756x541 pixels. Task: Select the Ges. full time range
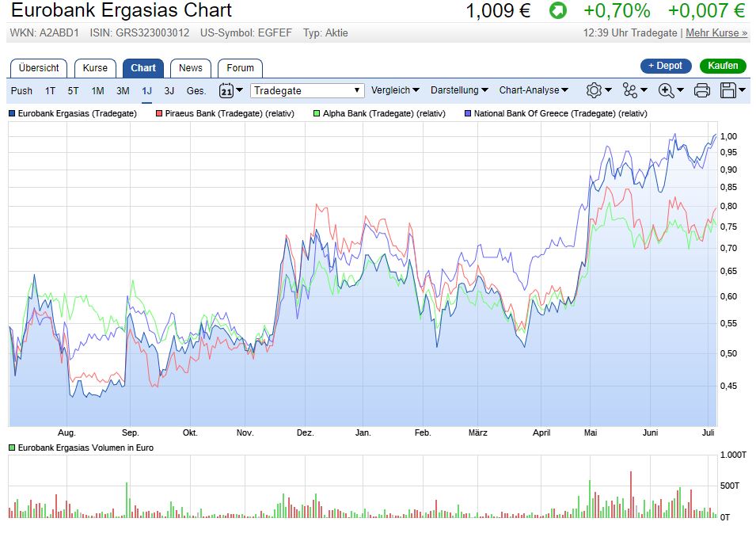click(196, 91)
